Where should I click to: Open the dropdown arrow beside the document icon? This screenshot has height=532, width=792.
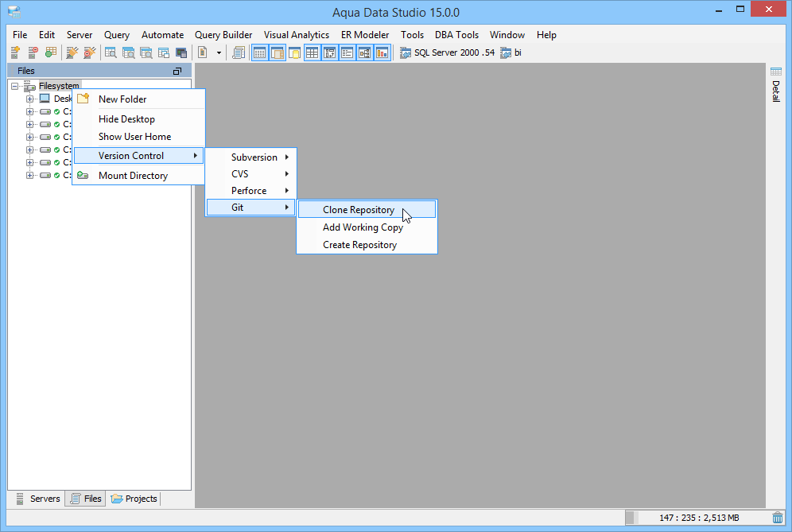point(219,52)
